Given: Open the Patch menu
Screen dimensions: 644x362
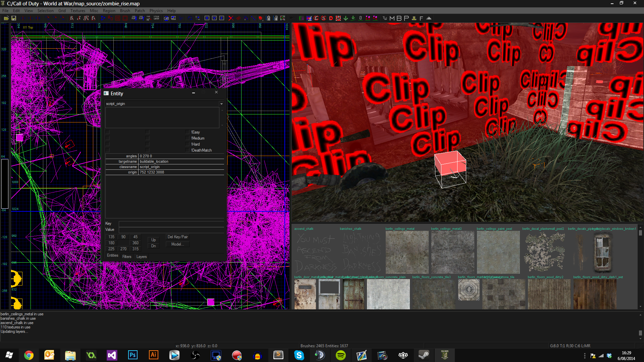Looking at the screenshot, I should pos(140,11).
